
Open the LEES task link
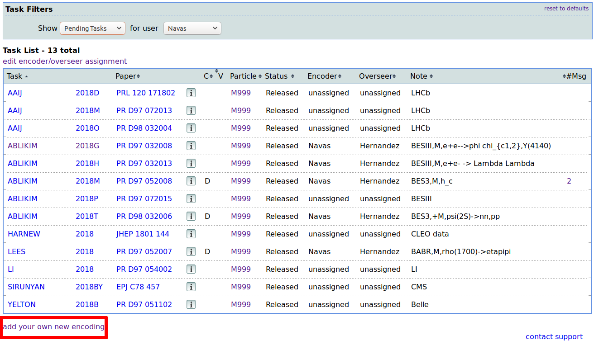[x=16, y=251]
